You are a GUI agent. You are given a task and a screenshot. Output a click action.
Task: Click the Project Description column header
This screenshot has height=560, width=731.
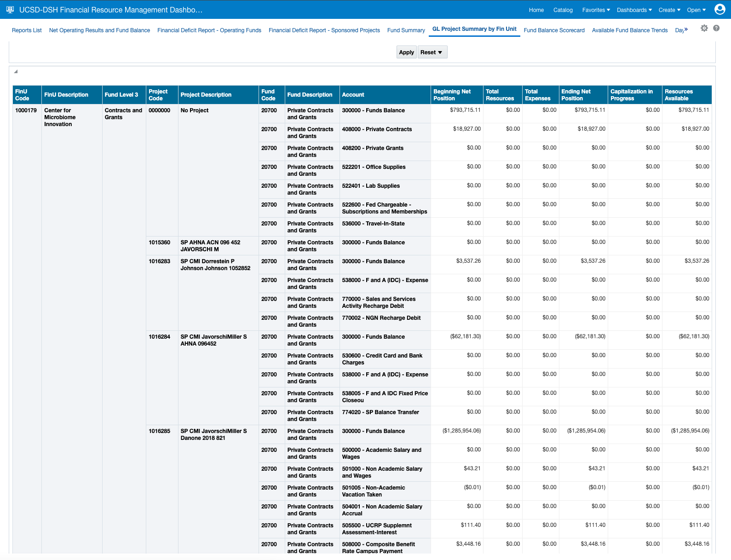click(218, 95)
